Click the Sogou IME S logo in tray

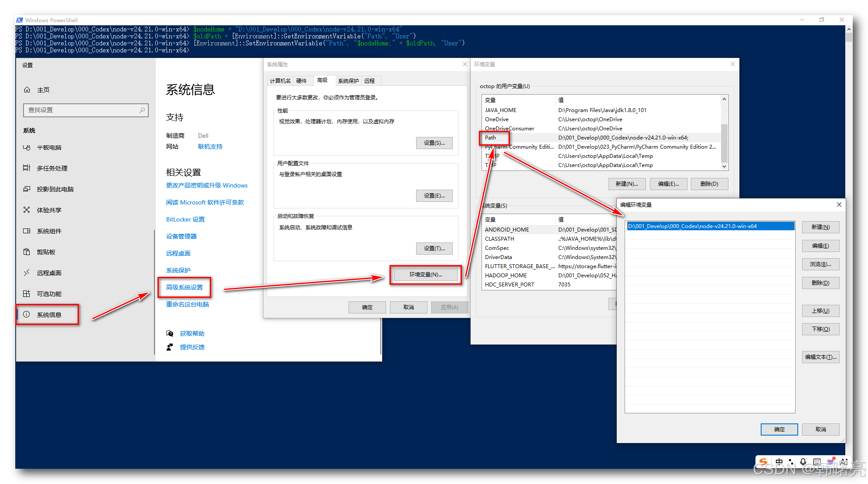[x=763, y=462]
